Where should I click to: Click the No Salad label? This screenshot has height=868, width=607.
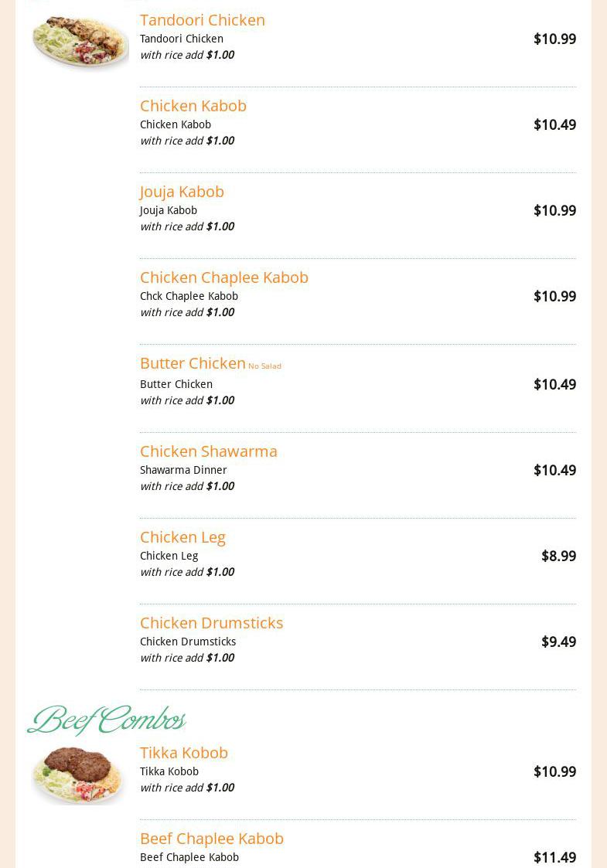coord(264,366)
